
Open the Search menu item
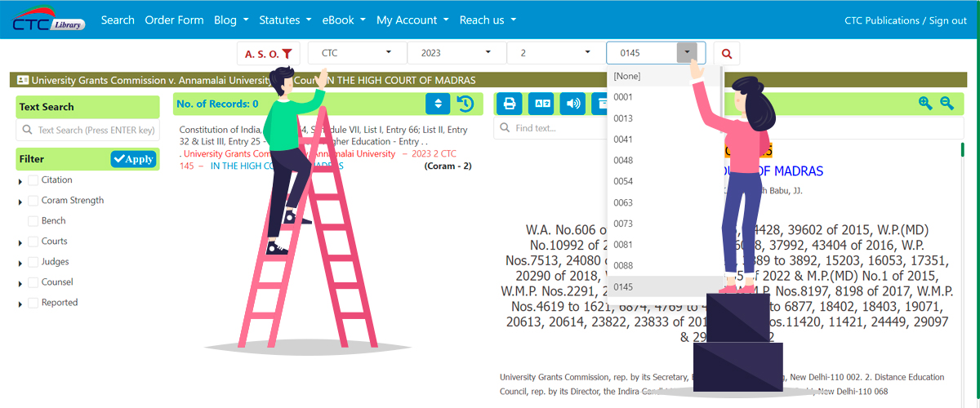118,20
